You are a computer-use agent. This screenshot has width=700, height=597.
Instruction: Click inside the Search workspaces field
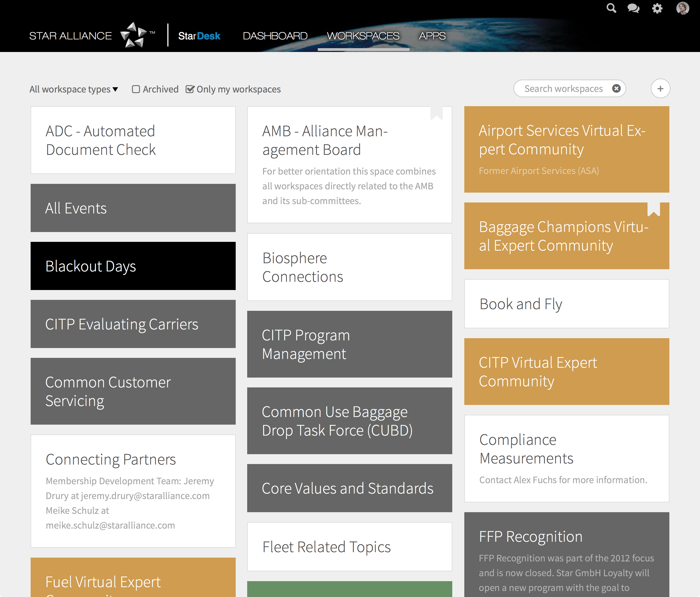563,89
